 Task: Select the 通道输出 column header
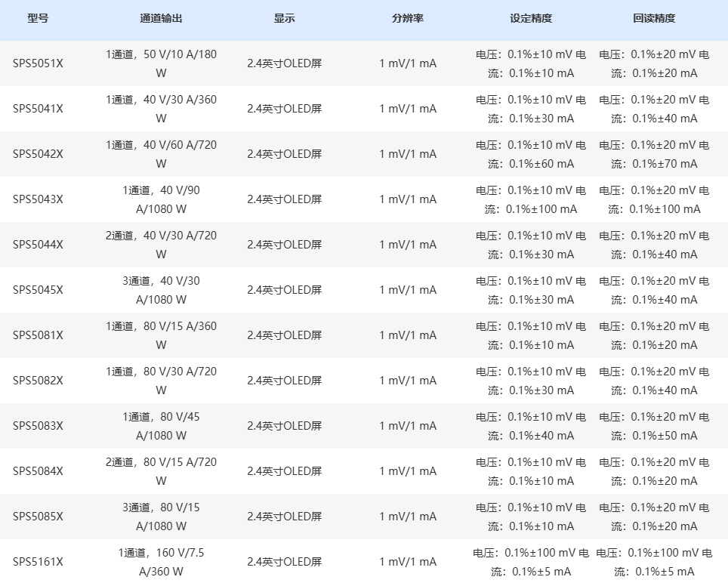161,19
